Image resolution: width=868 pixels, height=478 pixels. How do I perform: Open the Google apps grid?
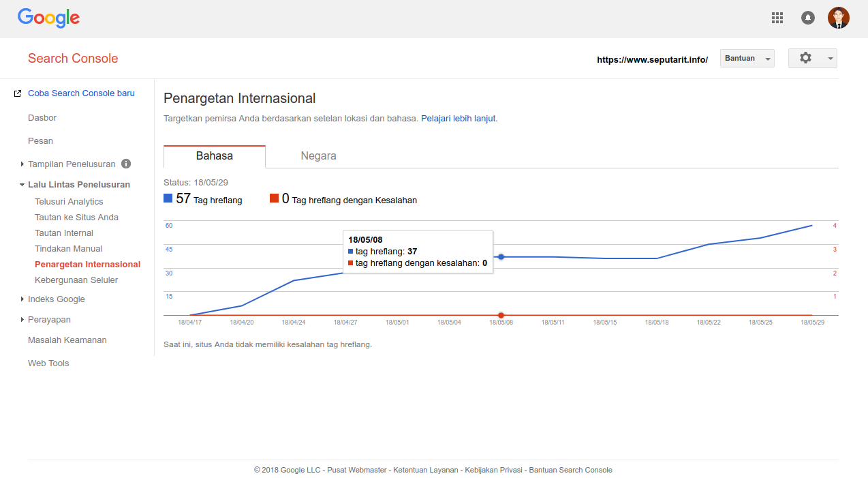pyautogui.click(x=777, y=18)
